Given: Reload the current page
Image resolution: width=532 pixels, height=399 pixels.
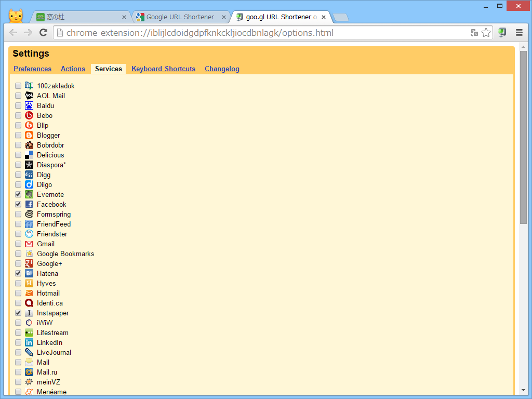Looking at the screenshot, I should click(x=44, y=33).
